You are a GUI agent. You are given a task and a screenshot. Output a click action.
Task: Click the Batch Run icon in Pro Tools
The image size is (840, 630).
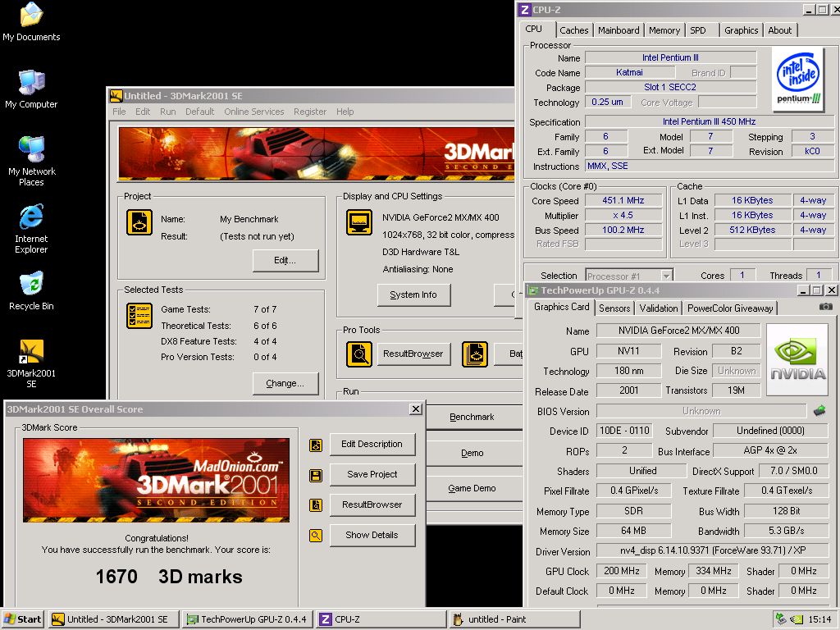click(x=475, y=354)
